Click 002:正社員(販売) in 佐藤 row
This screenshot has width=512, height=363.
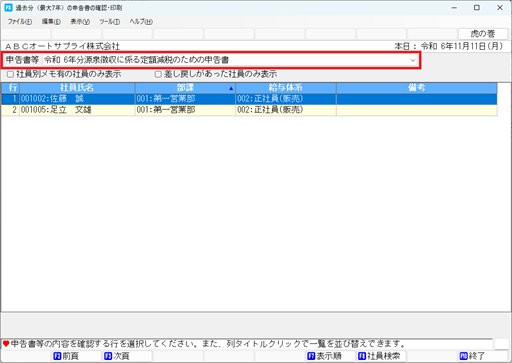pos(286,99)
